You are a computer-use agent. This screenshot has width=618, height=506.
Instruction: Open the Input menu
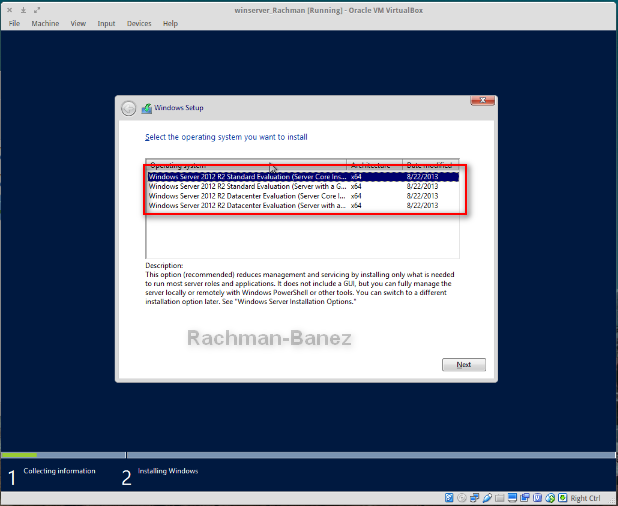click(x=106, y=24)
